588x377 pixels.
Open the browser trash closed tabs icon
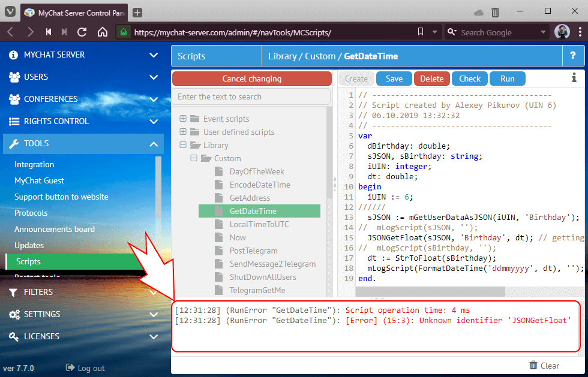click(x=495, y=12)
